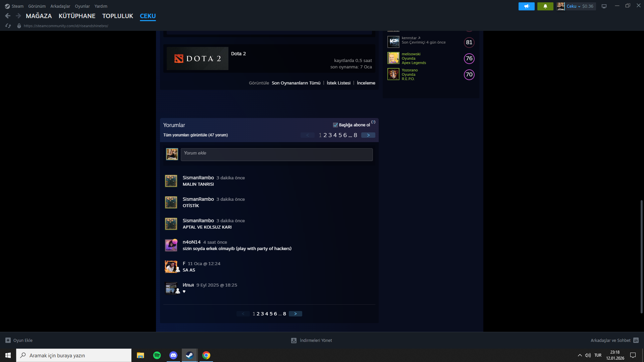Click the Windows taskbar search box
This screenshot has height=362, width=644.
[x=74, y=355]
